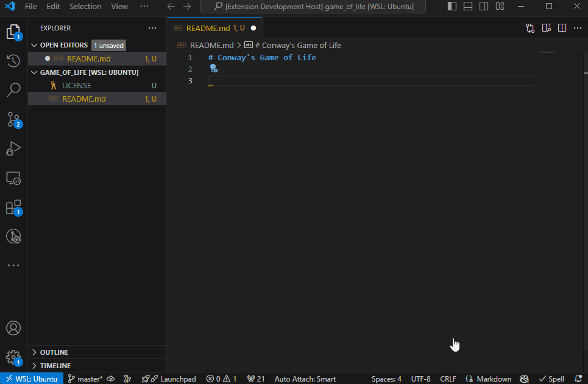
Task: Open the Edit menu
Action: click(53, 6)
